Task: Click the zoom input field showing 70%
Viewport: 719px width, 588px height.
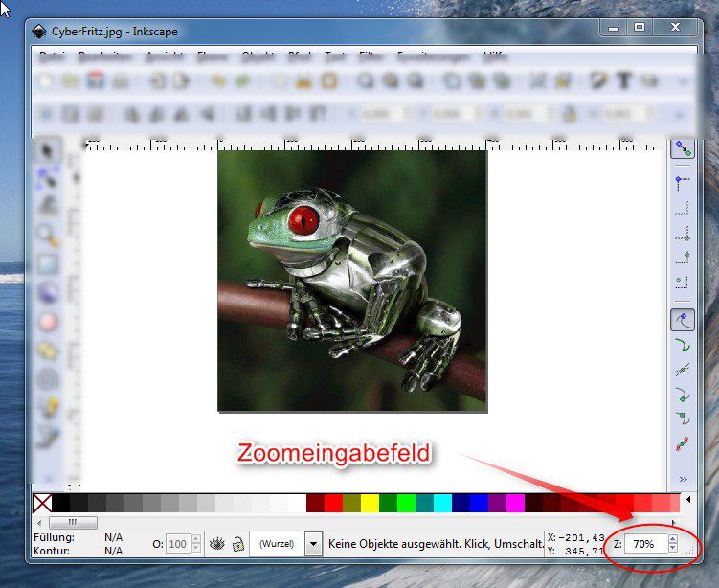Action: [645, 544]
